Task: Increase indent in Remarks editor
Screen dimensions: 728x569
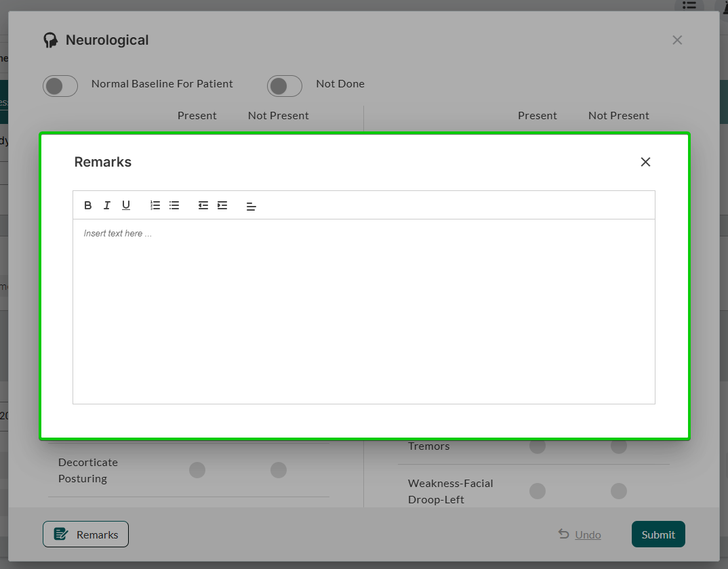Action: pos(222,205)
